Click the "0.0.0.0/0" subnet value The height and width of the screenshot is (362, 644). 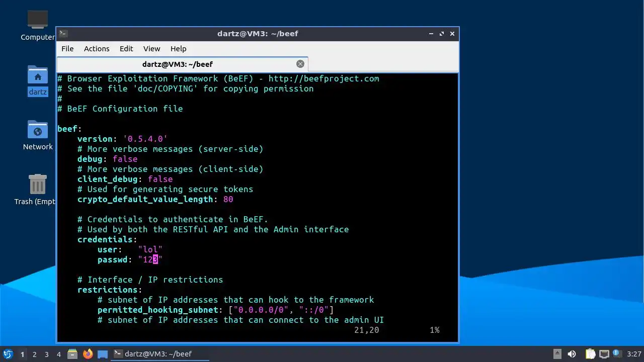[x=261, y=310]
